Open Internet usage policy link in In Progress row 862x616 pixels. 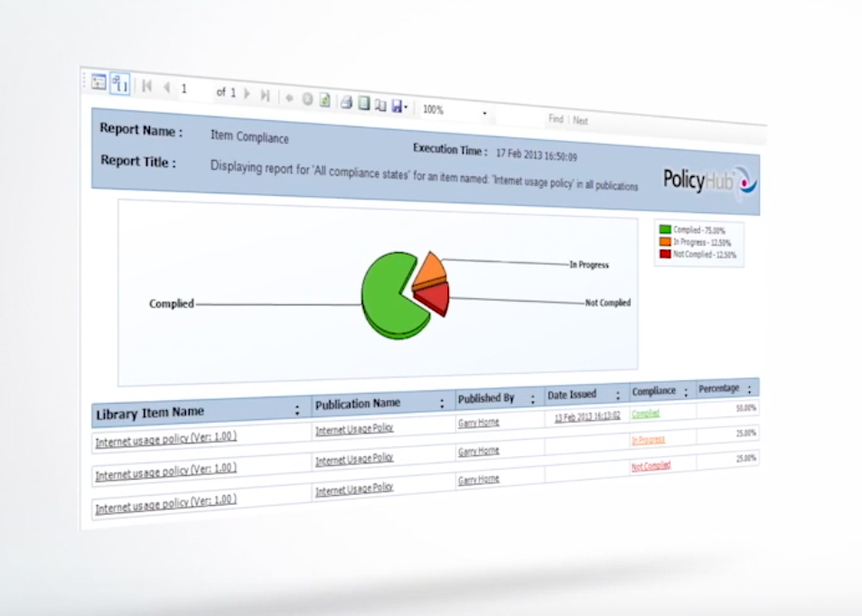[166, 471]
